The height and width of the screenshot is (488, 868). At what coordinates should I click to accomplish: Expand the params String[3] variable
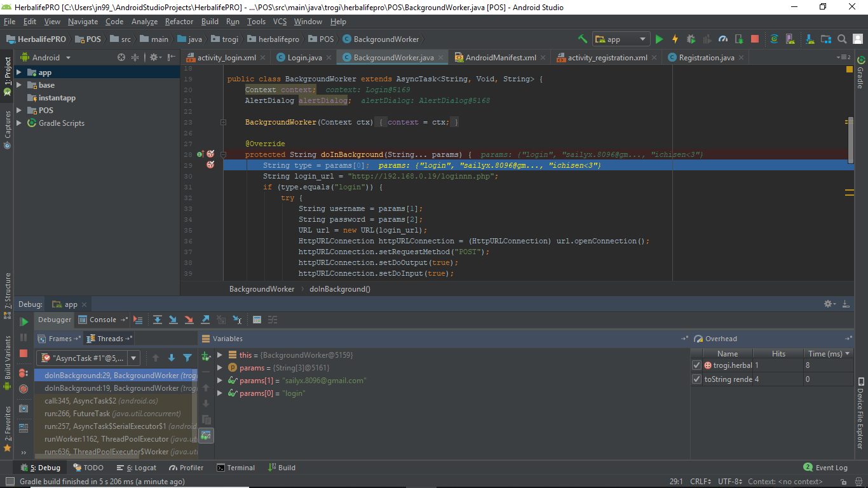pos(220,368)
